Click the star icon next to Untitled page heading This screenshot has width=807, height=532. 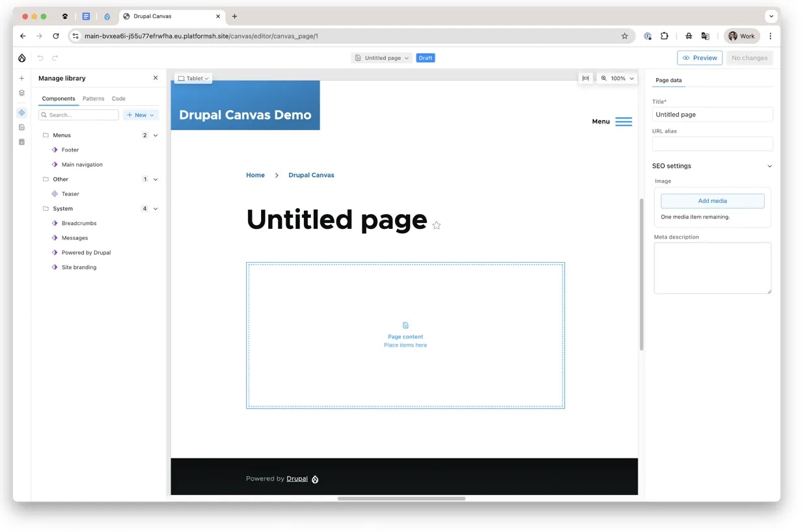click(x=437, y=225)
